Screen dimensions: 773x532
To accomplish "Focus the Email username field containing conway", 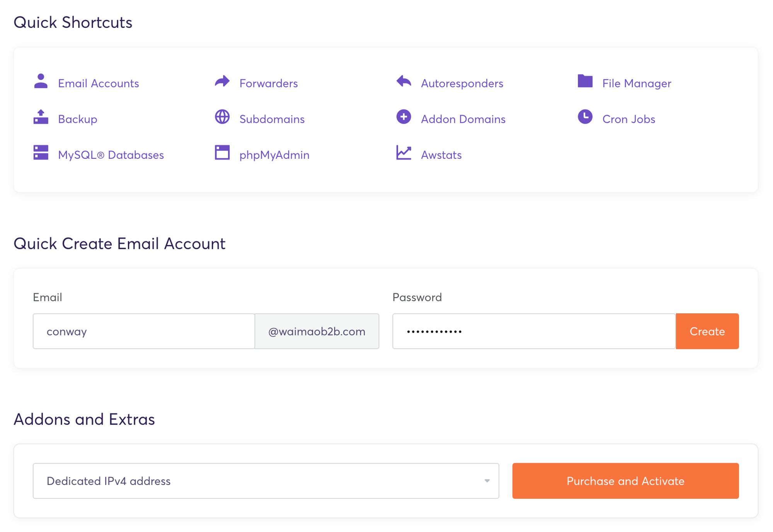I will (143, 331).
